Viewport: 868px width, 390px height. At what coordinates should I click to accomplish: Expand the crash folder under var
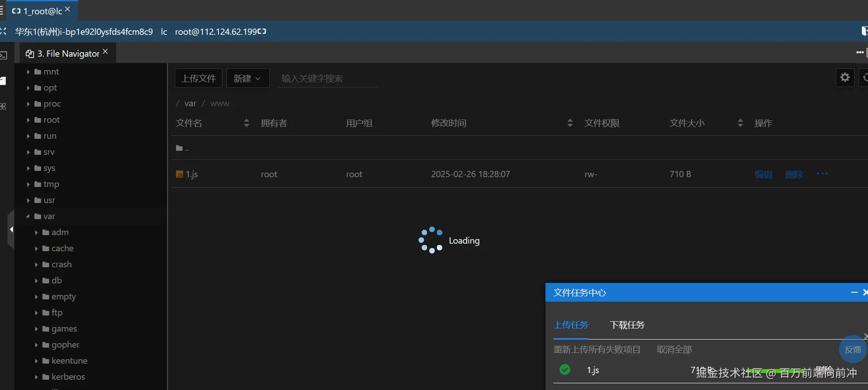tap(36, 265)
